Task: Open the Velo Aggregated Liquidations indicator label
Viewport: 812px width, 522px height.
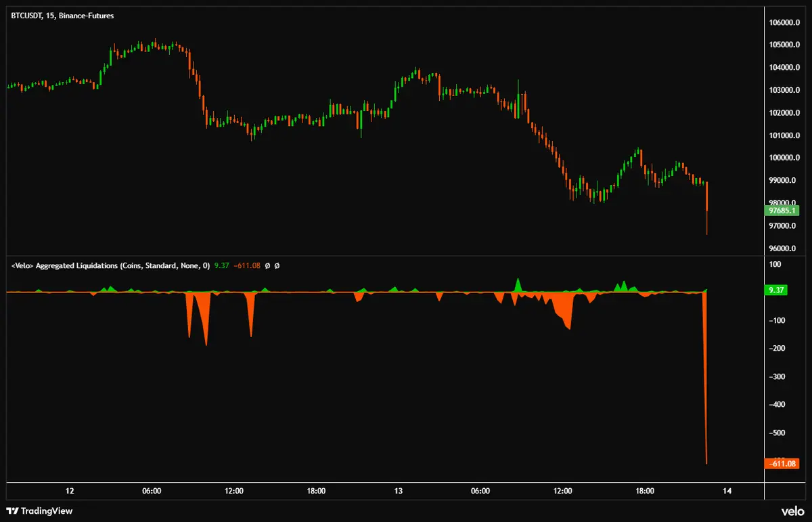Action: click(x=110, y=266)
